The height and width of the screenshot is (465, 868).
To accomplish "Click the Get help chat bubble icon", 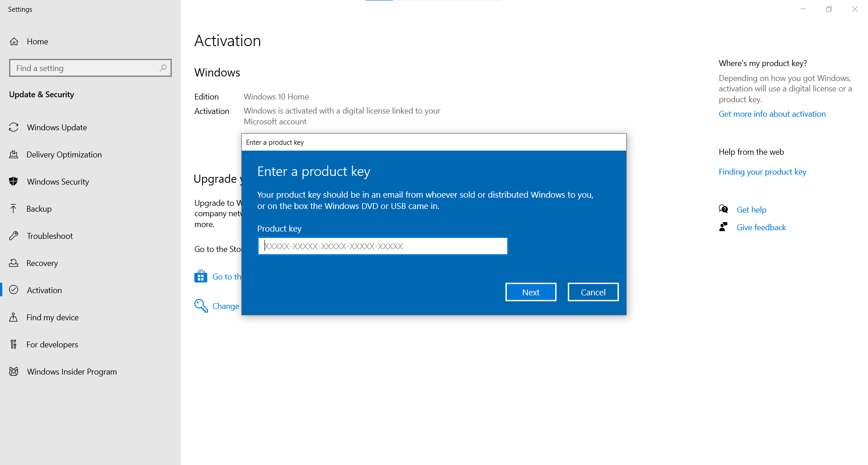I will [723, 209].
